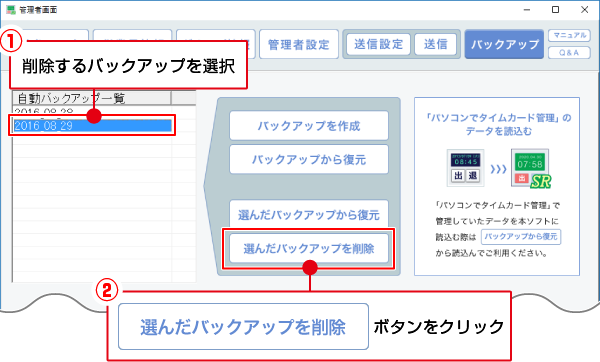Select the 2016_08_28 backup entry

92,111
